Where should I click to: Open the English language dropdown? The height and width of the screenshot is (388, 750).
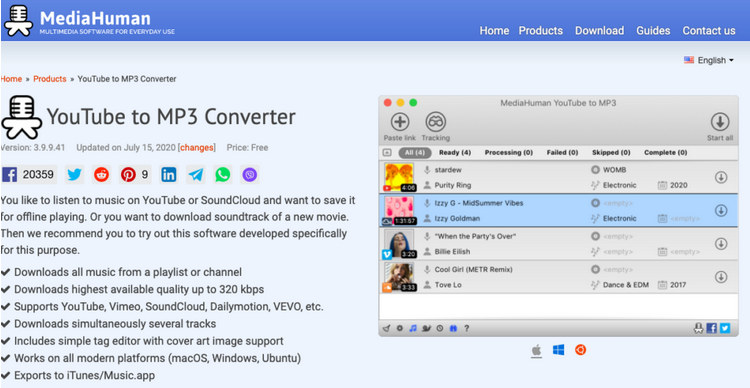tap(709, 60)
